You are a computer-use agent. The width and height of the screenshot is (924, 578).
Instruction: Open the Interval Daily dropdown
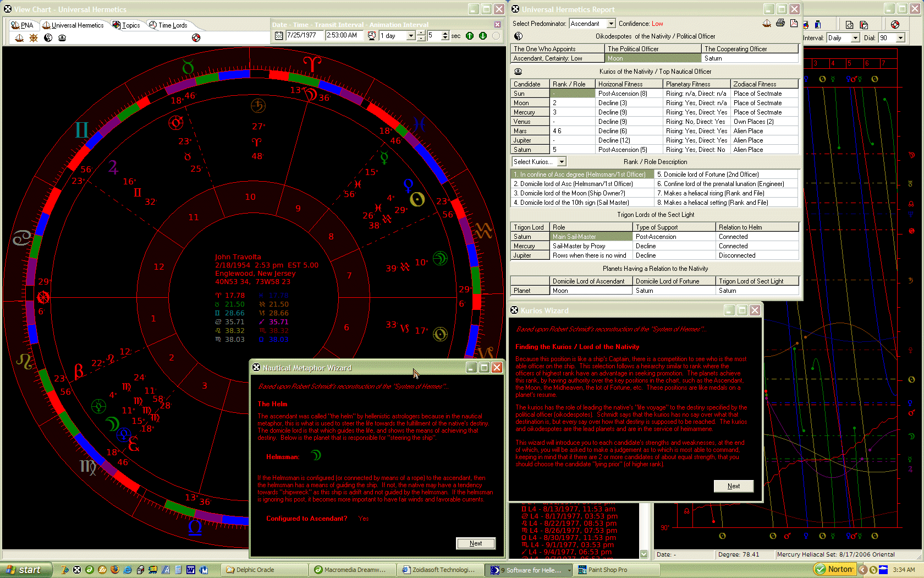pyautogui.click(x=855, y=38)
